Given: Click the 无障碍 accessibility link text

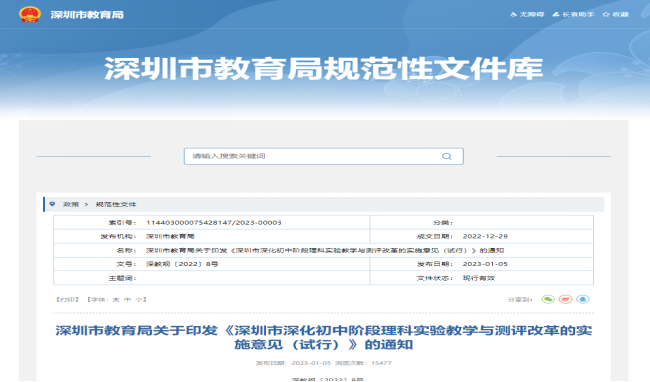Looking at the screenshot, I should [532, 15].
